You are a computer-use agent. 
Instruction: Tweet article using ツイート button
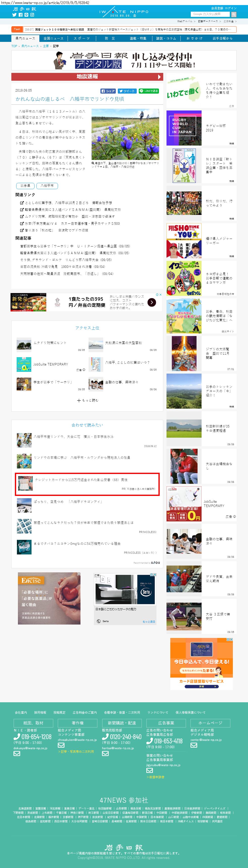point(127,91)
